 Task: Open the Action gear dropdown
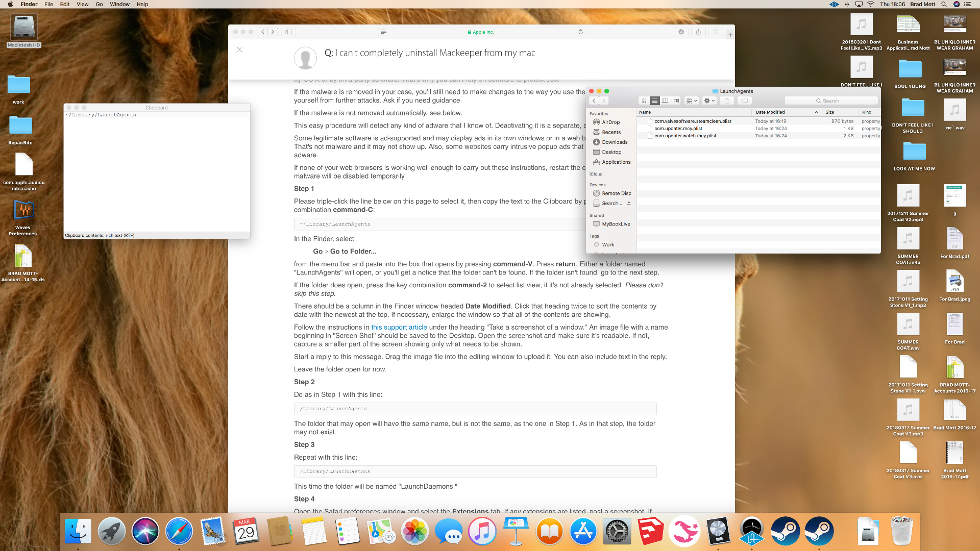tap(709, 101)
